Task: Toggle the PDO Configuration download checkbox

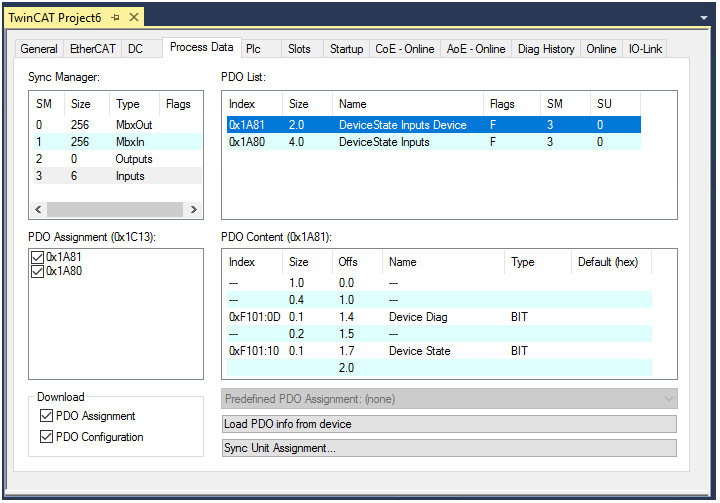Action: coord(46,436)
